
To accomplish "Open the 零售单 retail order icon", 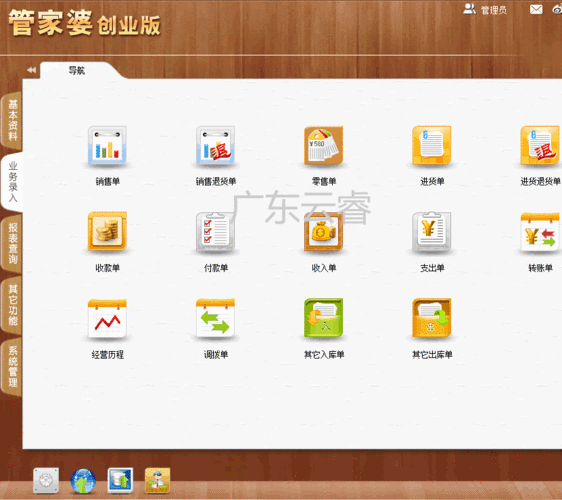I will (324, 145).
